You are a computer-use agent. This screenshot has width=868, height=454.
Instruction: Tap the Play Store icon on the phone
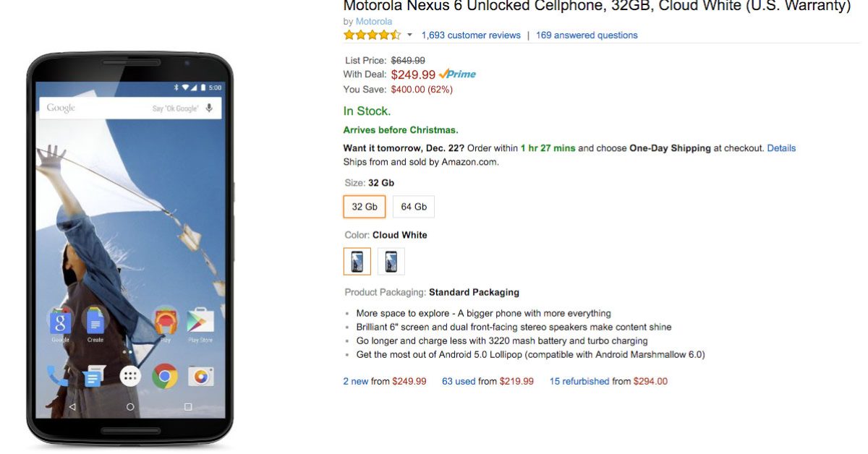tap(200, 322)
